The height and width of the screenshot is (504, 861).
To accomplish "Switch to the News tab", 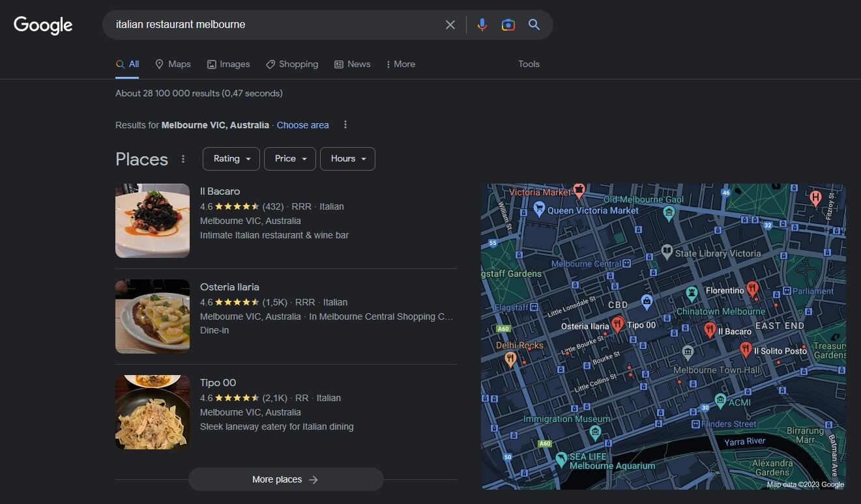I will coord(352,64).
